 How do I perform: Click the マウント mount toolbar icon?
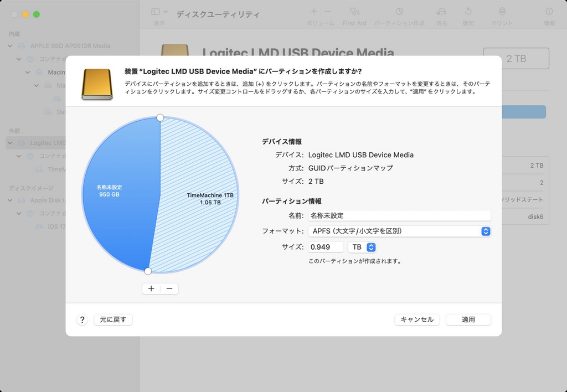point(502,12)
